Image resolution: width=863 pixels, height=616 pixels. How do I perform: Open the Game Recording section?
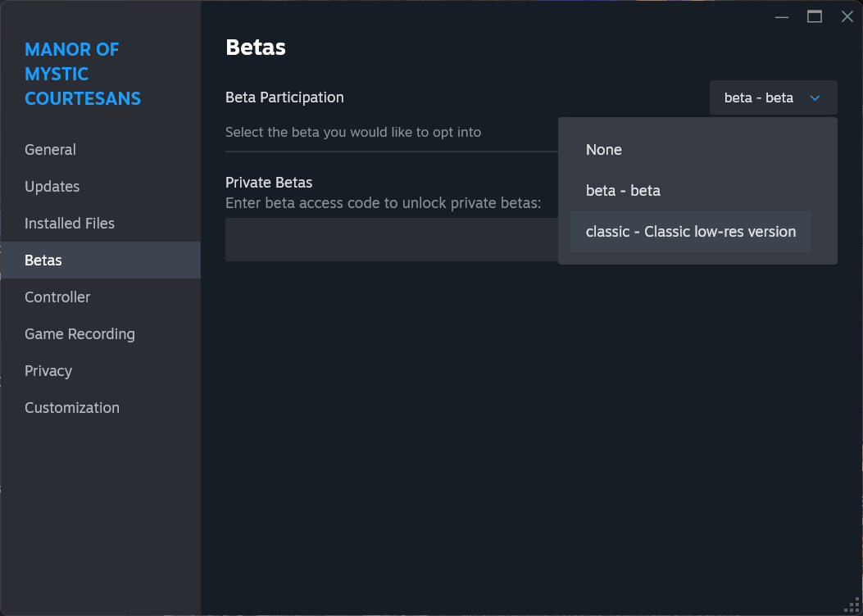(x=79, y=334)
